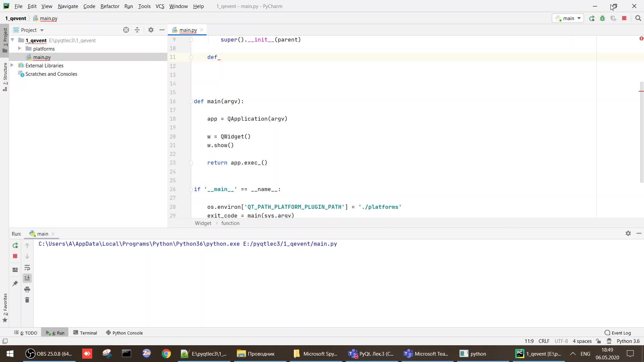The height and width of the screenshot is (362, 644).
Task: Open the Python 3.6 interpreter selector
Action: [x=628, y=341]
